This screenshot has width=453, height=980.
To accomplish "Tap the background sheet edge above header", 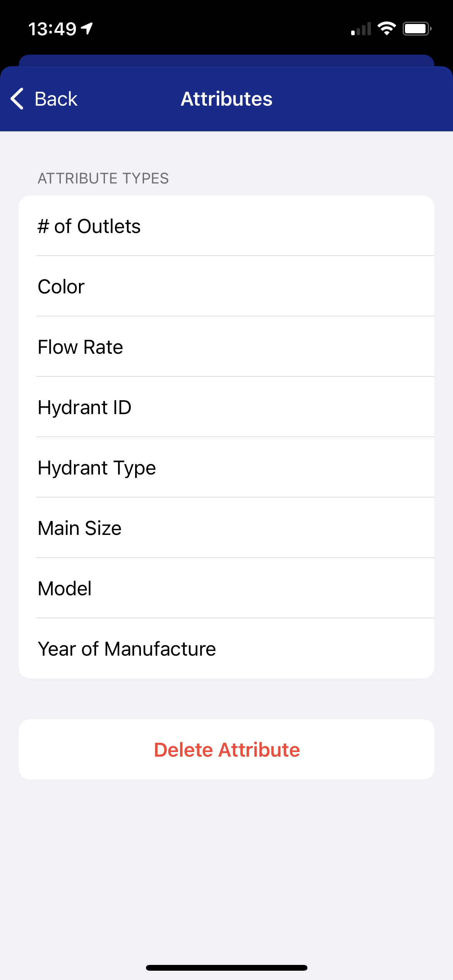I will click(x=226, y=60).
